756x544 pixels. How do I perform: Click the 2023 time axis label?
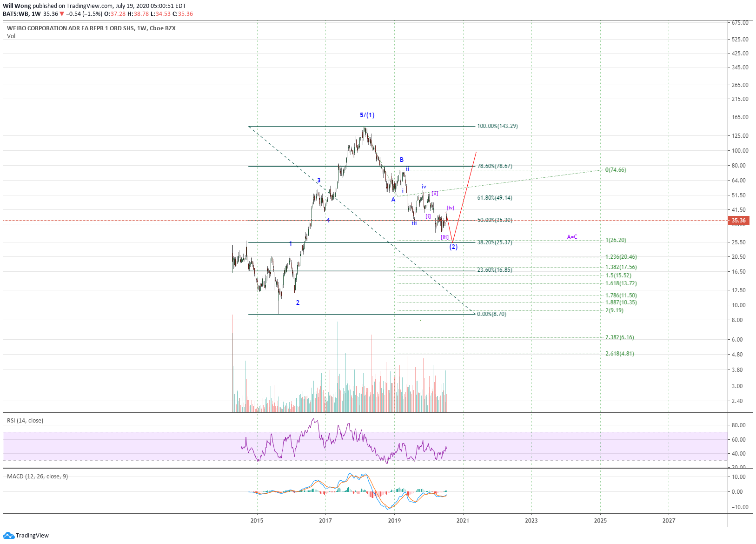click(531, 520)
